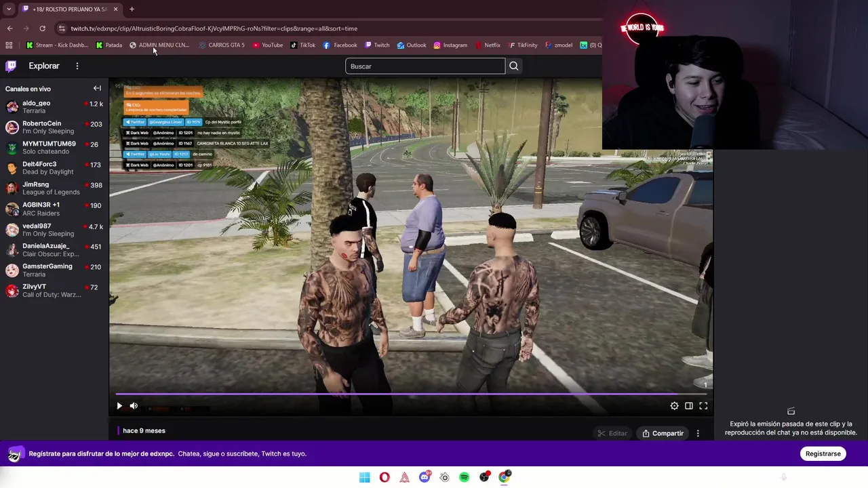Click the Twitch logo home icon
The image size is (868, 488).
(11, 66)
